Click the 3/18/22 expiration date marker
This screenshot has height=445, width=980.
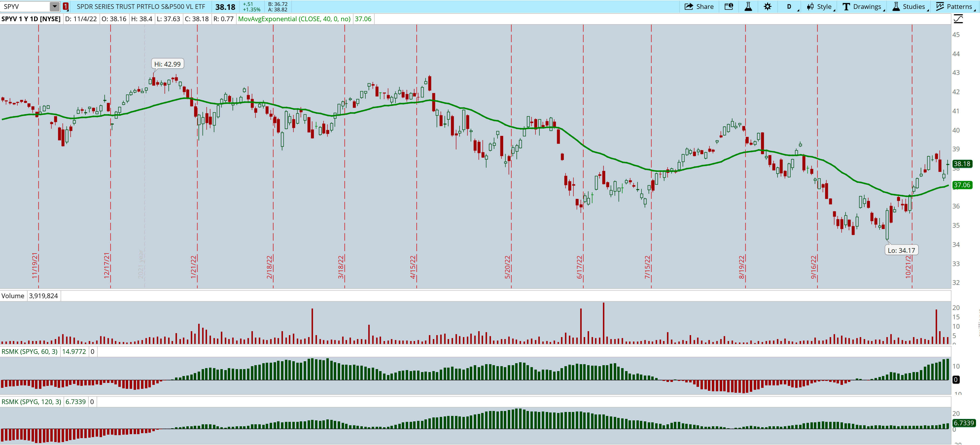(341, 267)
